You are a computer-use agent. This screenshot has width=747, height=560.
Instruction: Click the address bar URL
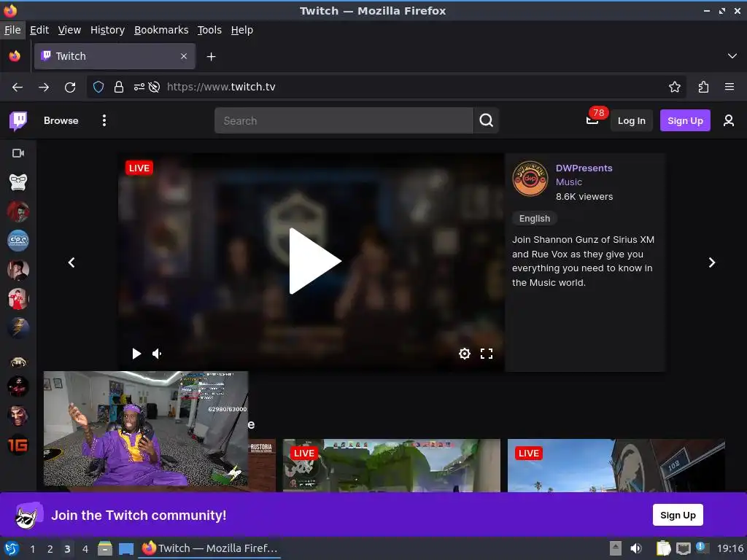click(x=221, y=87)
